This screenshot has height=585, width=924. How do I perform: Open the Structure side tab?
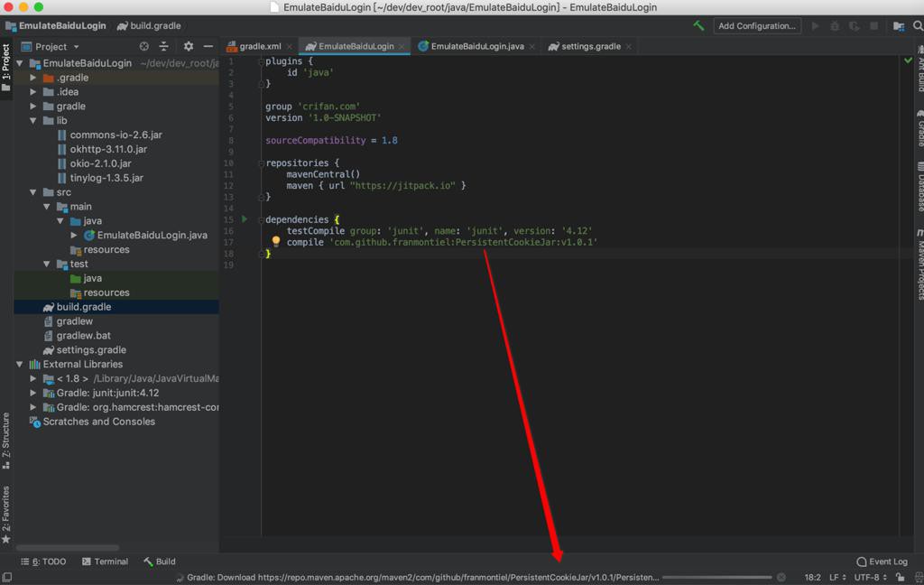pyautogui.click(x=6, y=440)
